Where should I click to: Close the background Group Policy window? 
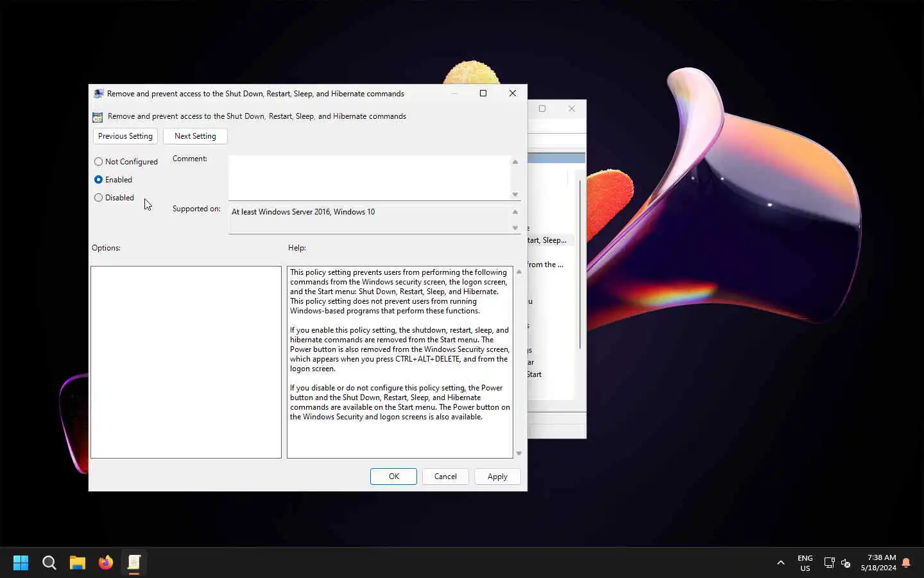click(572, 109)
